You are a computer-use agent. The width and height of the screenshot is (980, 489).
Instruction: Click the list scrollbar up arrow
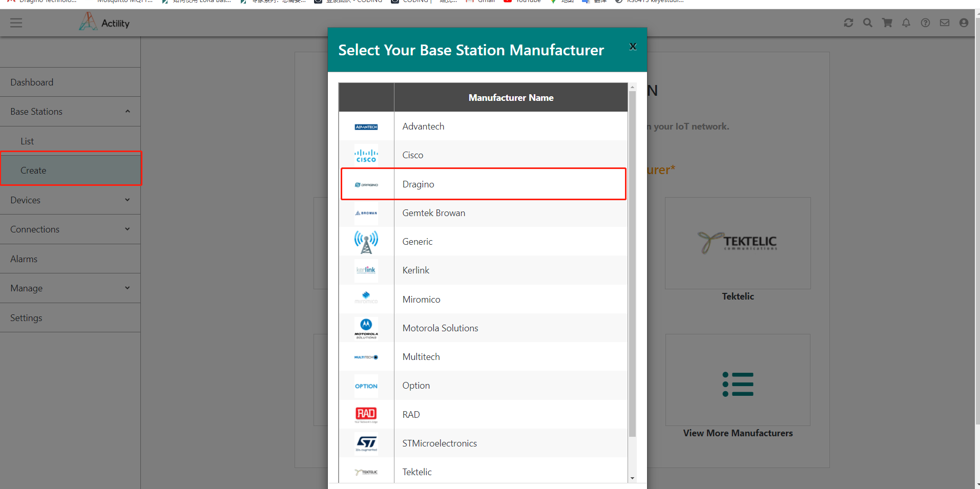click(632, 87)
